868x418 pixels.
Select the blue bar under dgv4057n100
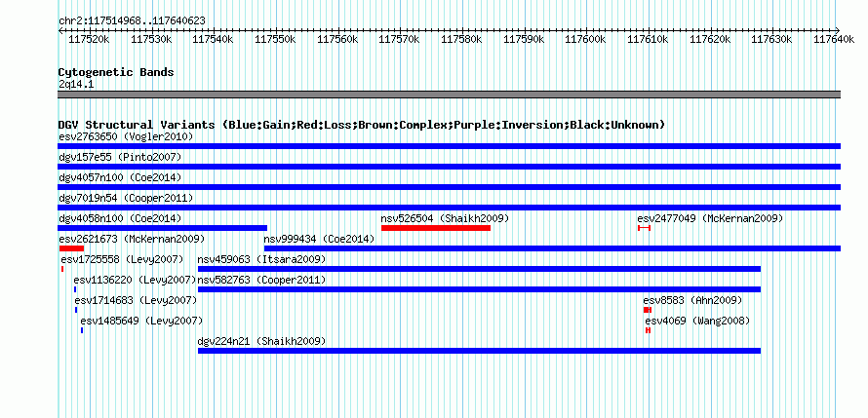click(449, 187)
